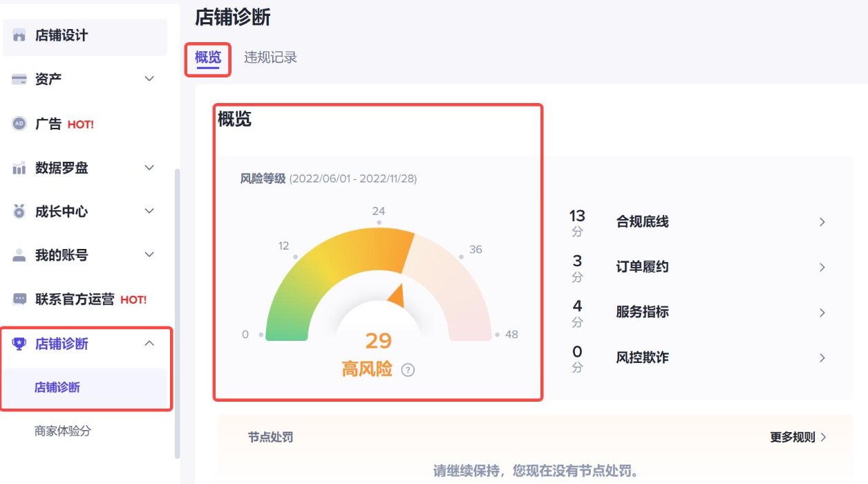Screen dimensions: 868x484
Task: Click the 店铺诊断 trophy icon
Action: [x=19, y=344]
